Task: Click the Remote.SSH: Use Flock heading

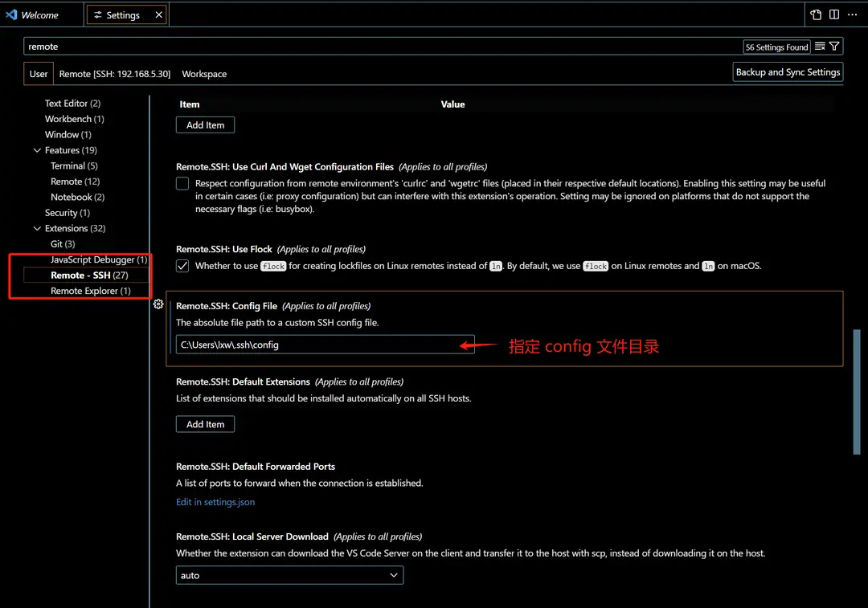Action: [x=224, y=250]
